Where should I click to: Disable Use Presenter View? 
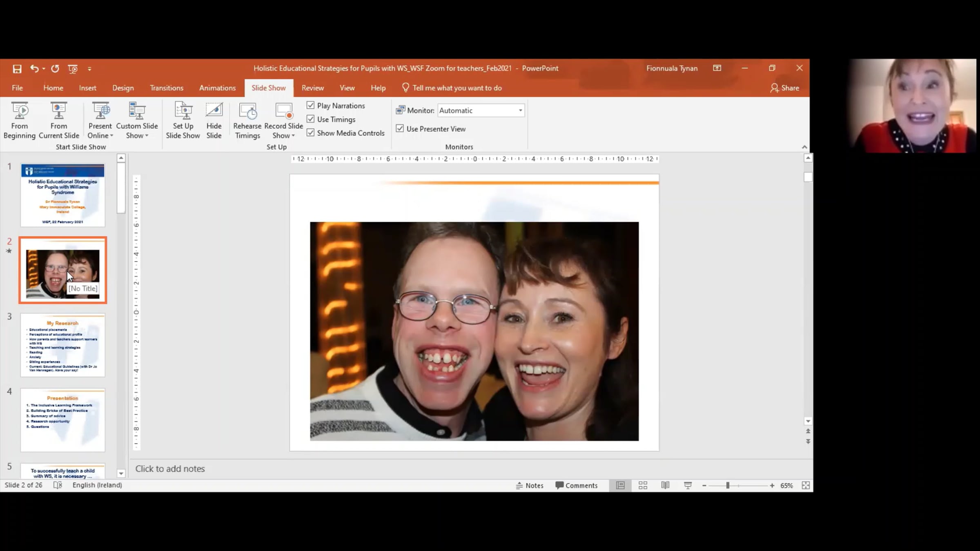tap(400, 129)
